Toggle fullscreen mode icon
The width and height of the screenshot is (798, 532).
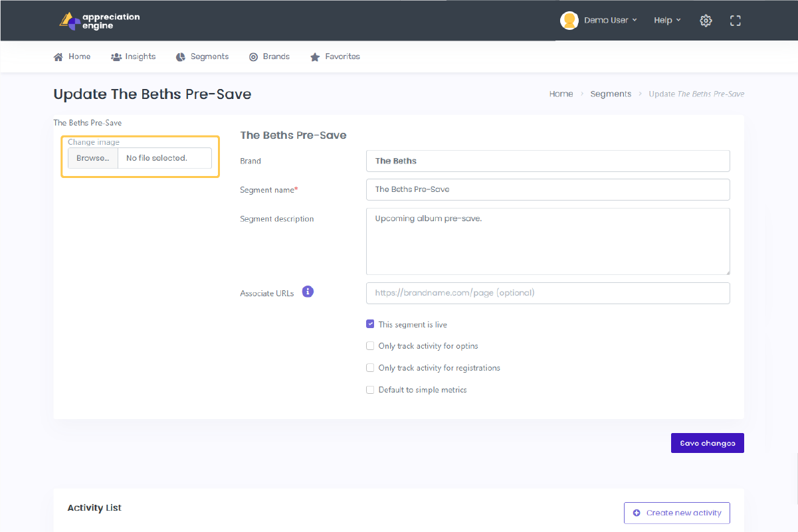(x=735, y=21)
